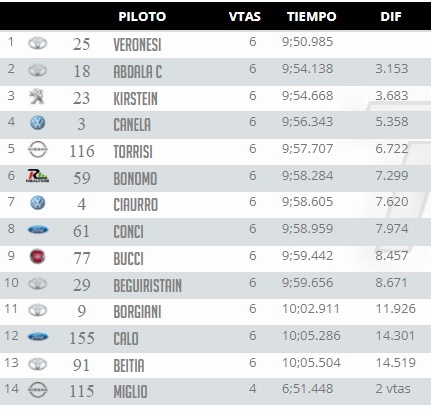Select the driver name BEGUIRISTAIN

point(148,286)
